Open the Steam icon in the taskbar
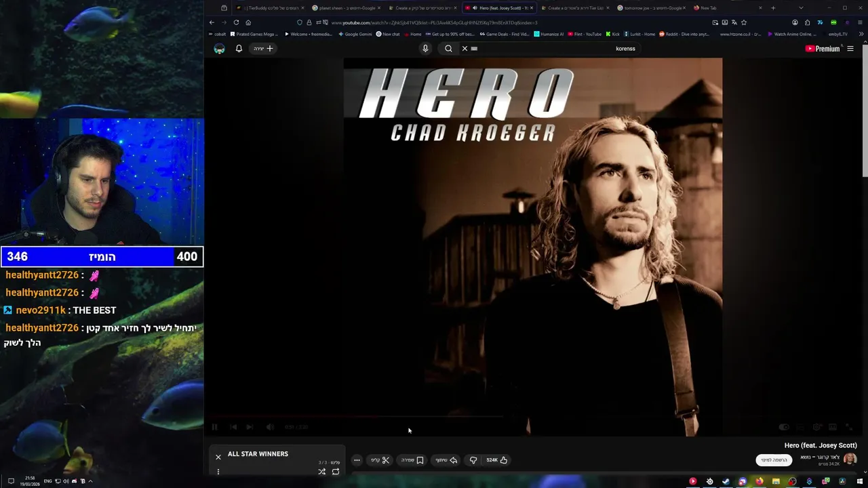 (x=726, y=482)
